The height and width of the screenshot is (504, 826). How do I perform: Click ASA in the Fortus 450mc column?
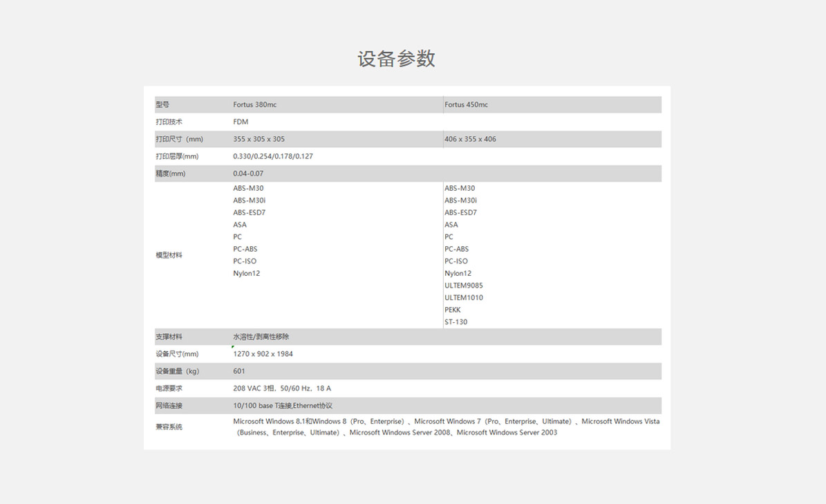click(451, 225)
